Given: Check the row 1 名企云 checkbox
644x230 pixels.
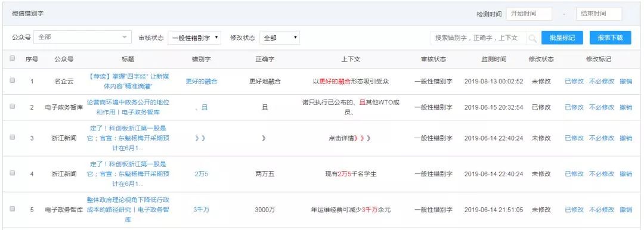Looking at the screenshot, I should click(x=13, y=80).
